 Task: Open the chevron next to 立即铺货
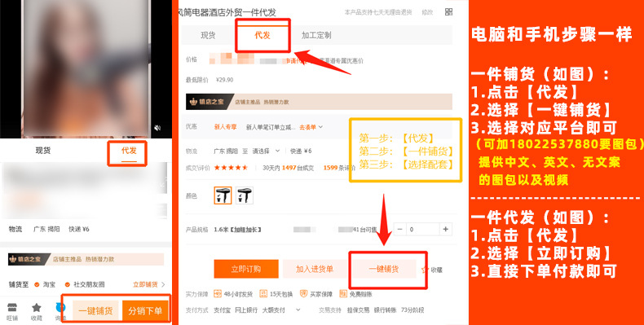[x=163, y=284]
